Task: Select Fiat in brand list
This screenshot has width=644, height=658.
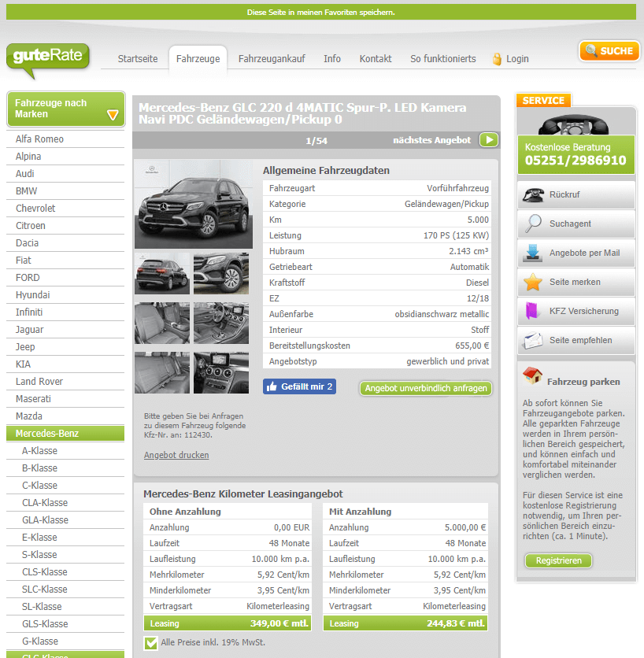Action: (x=65, y=261)
